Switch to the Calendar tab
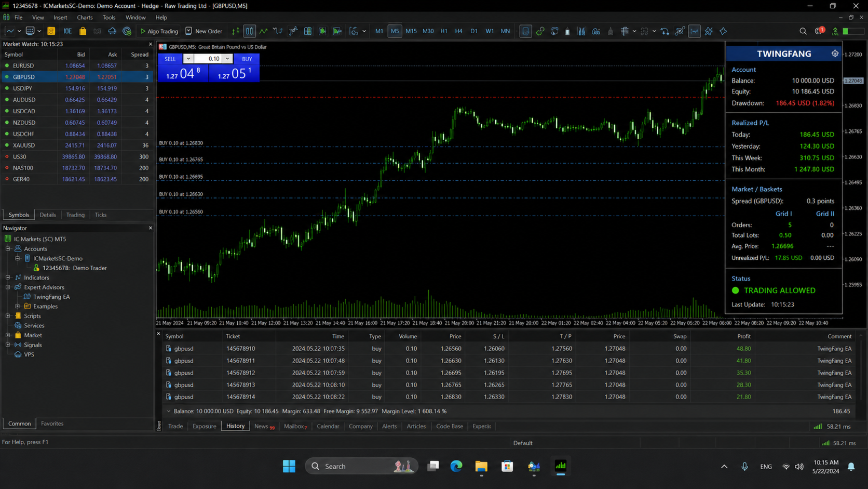The width and height of the screenshot is (868, 489). (328, 426)
